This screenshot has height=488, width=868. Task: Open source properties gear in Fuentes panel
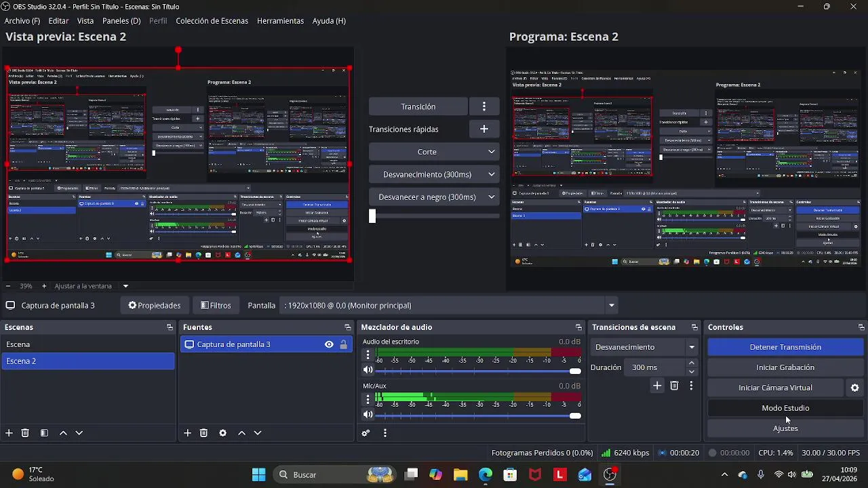click(222, 433)
